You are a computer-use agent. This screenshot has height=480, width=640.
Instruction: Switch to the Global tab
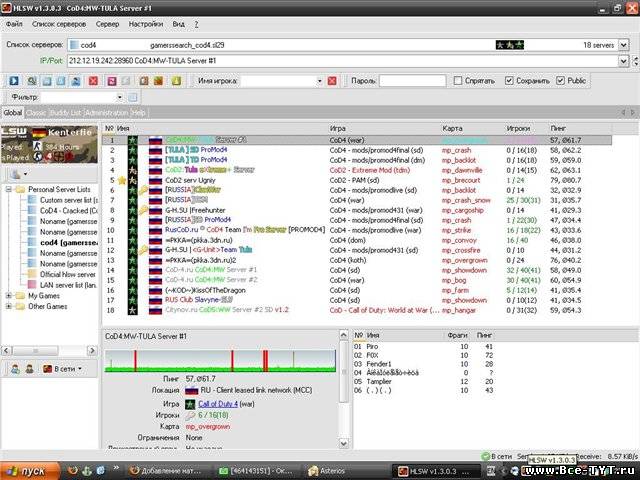point(13,113)
